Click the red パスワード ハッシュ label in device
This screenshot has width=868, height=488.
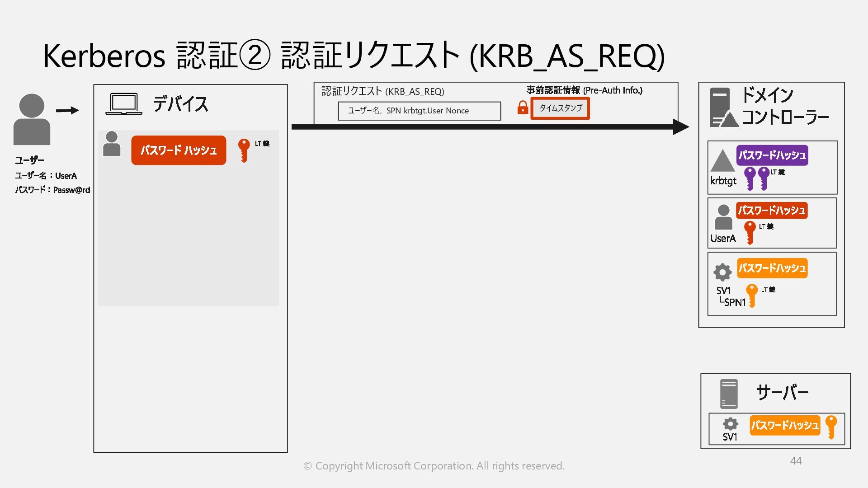point(179,150)
